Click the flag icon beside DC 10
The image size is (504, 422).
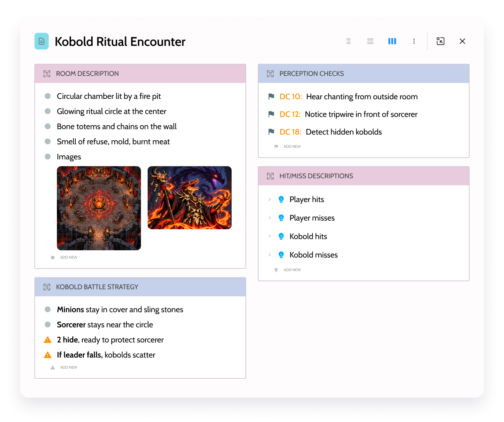coord(271,96)
